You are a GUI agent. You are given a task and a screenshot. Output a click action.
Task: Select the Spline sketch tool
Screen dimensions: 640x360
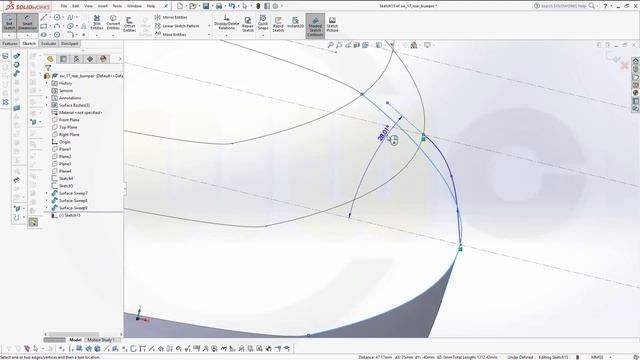[x=70, y=17]
